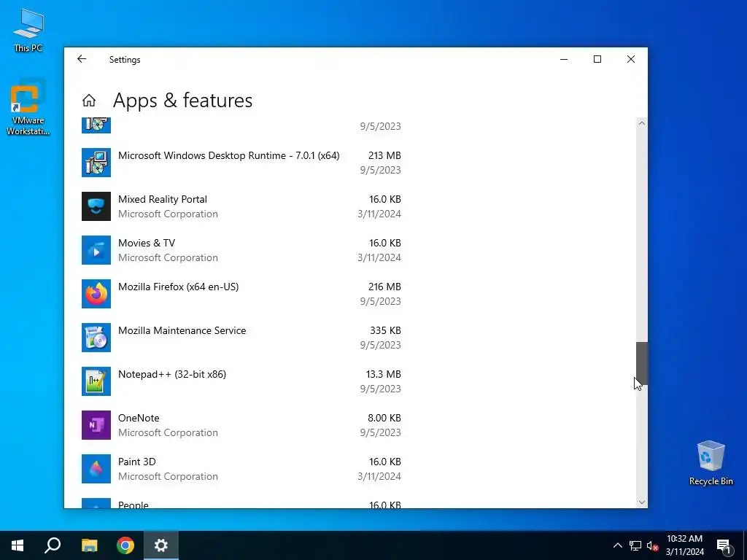Screen dimensions: 747x560
Task: Click the 8.00 KB size value
Action: pyautogui.click(x=384, y=418)
